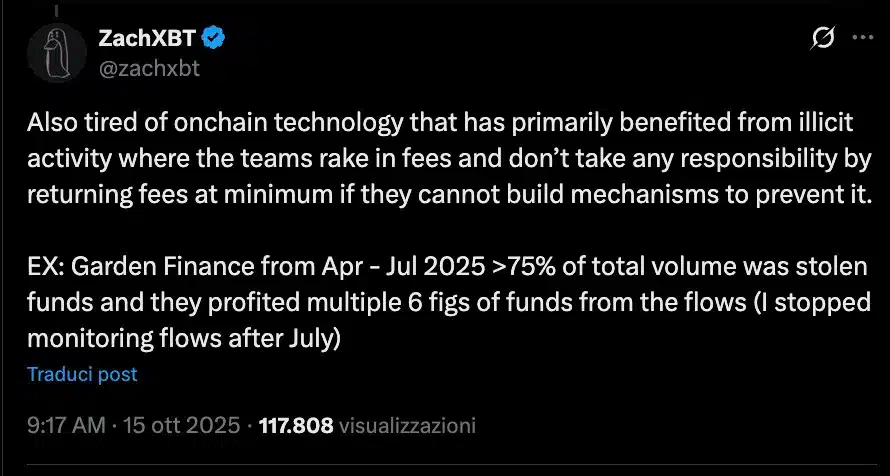Viewport: 890px width, 476px height.
Task: Click the "visualizzazioni" views label
Action: click(x=407, y=425)
